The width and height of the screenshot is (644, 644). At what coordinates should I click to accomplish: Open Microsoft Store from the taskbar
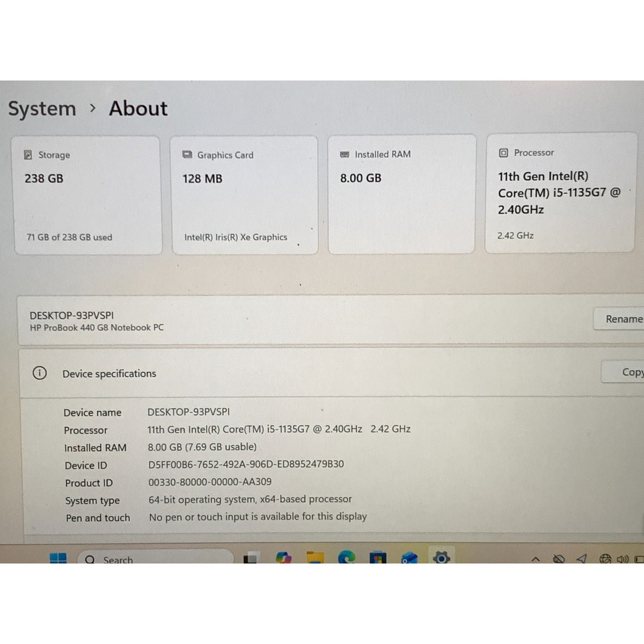pos(378,558)
